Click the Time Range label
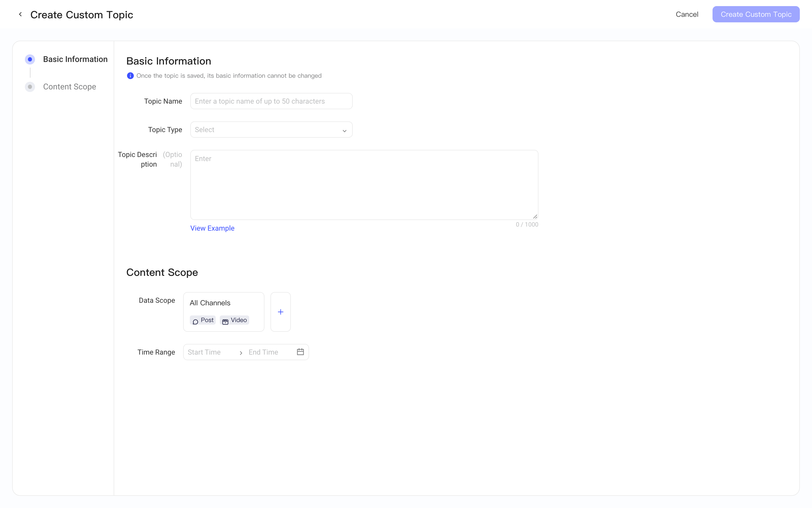 [x=156, y=352]
